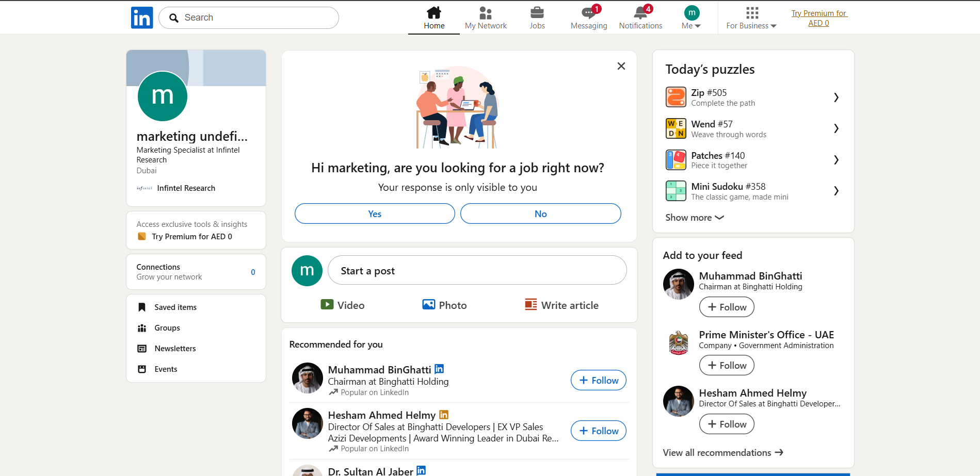
Task: Answer No to job search question
Action: [x=540, y=214]
